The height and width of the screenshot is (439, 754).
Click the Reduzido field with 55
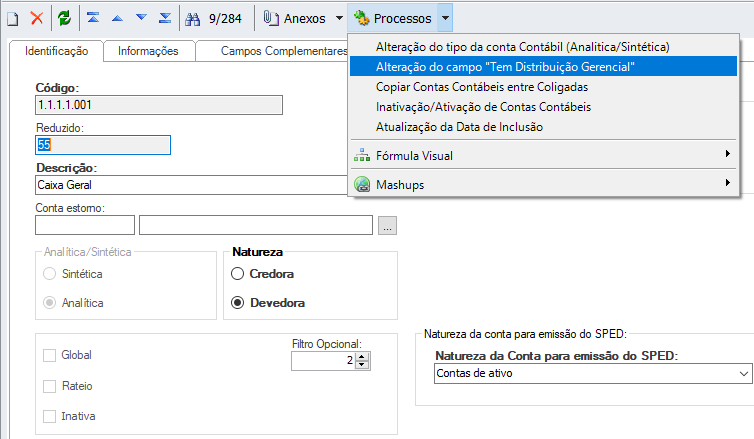click(x=103, y=145)
